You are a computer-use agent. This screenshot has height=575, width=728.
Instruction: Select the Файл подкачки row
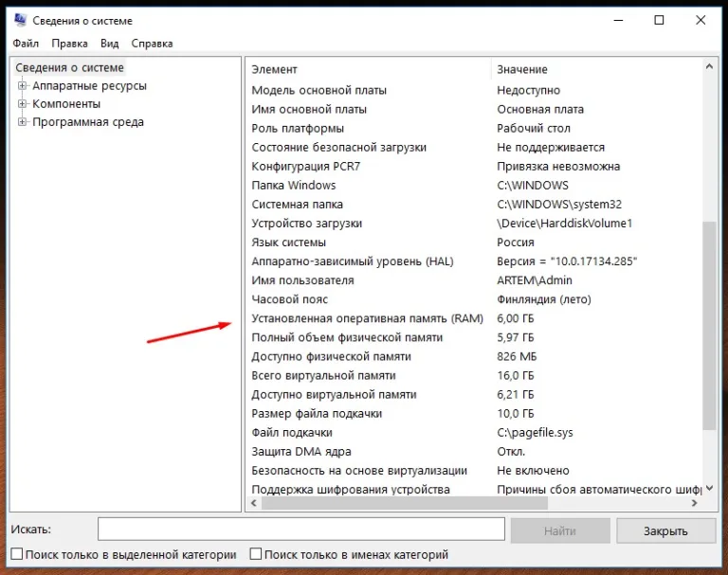tap(474, 433)
